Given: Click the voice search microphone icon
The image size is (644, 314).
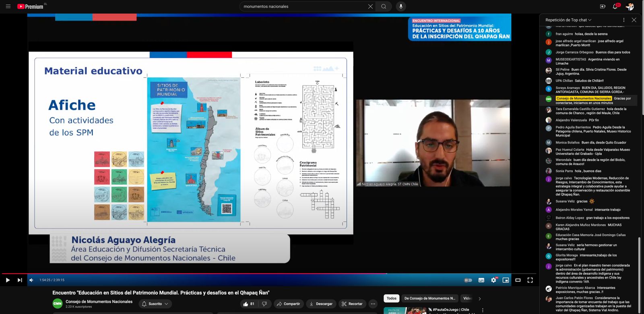Looking at the screenshot, I should tap(400, 6).
